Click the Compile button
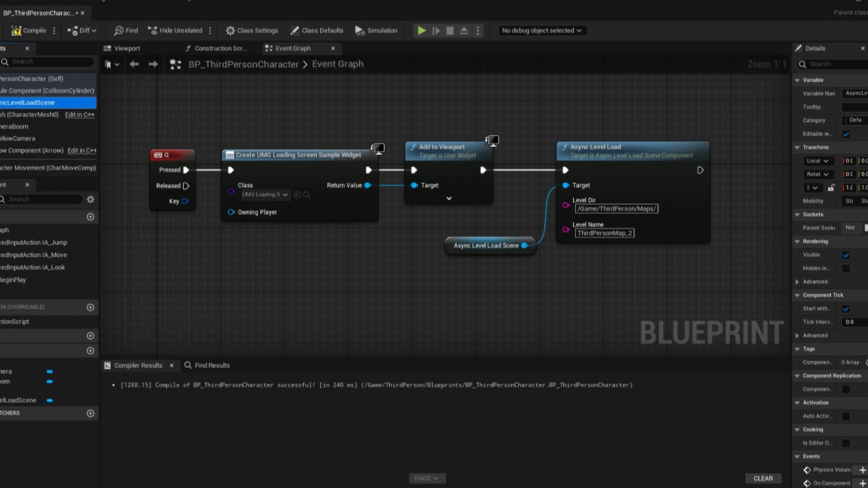Image resolution: width=868 pixels, height=488 pixels. point(29,30)
